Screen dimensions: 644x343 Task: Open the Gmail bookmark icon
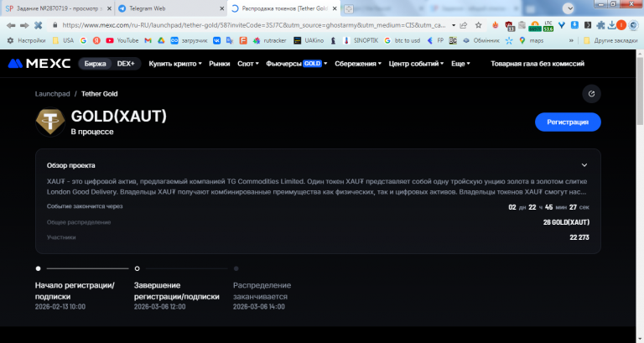[148, 40]
